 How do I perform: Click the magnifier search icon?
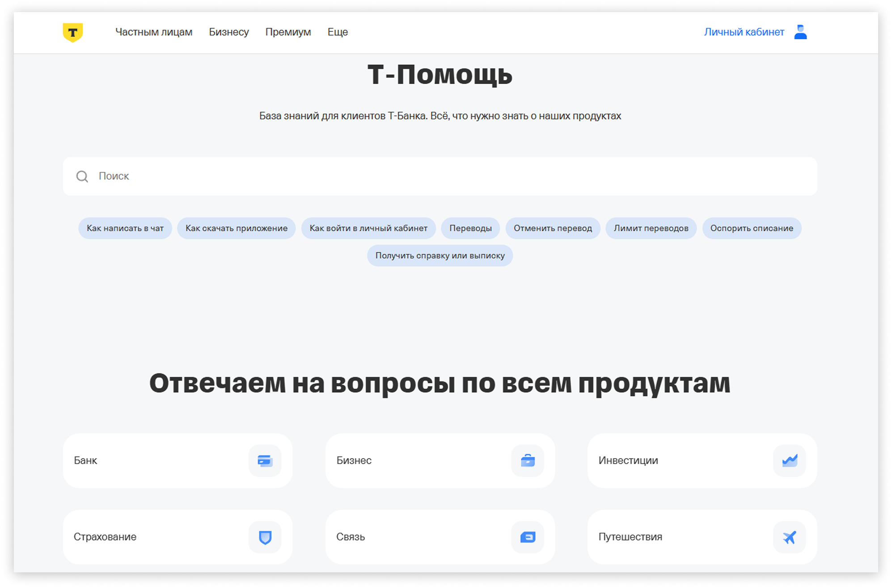(x=82, y=177)
